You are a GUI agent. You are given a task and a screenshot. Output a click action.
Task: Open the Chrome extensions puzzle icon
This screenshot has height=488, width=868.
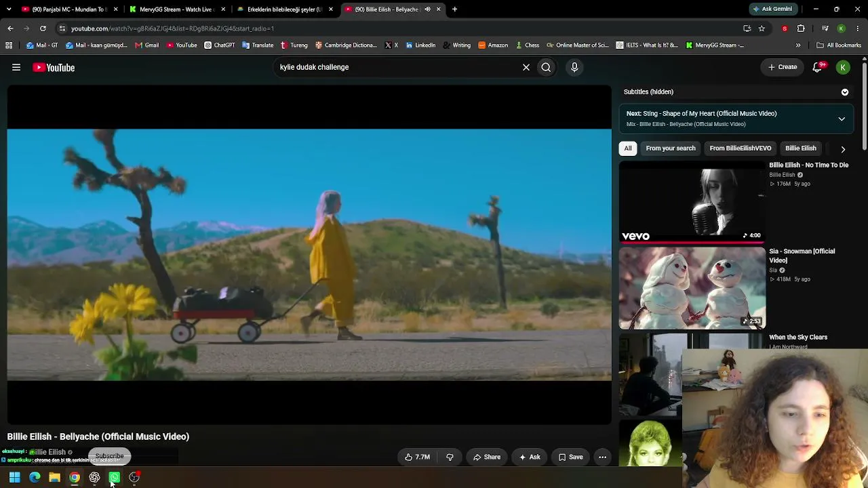(x=801, y=28)
